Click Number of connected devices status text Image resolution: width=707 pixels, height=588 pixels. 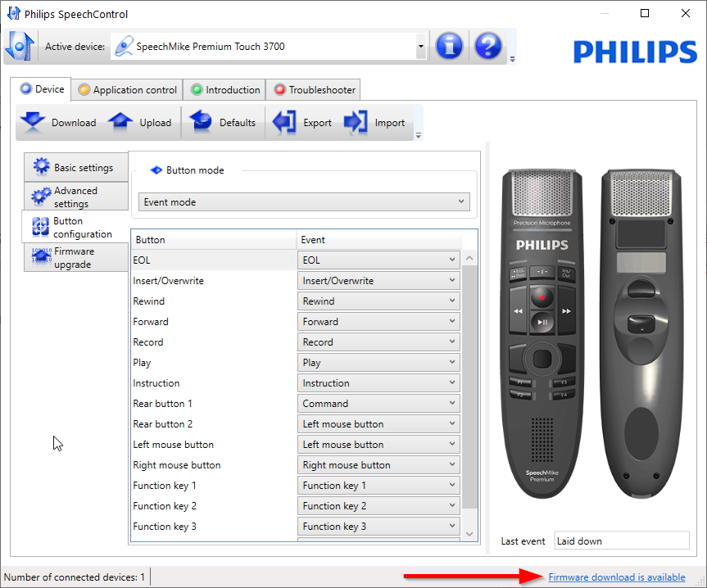[75, 577]
